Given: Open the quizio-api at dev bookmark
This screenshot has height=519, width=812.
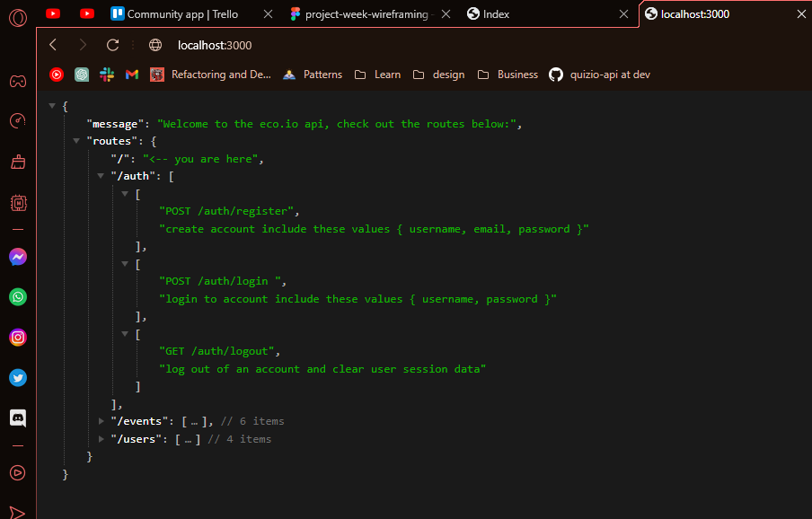Looking at the screenshot, I should 600,75.
